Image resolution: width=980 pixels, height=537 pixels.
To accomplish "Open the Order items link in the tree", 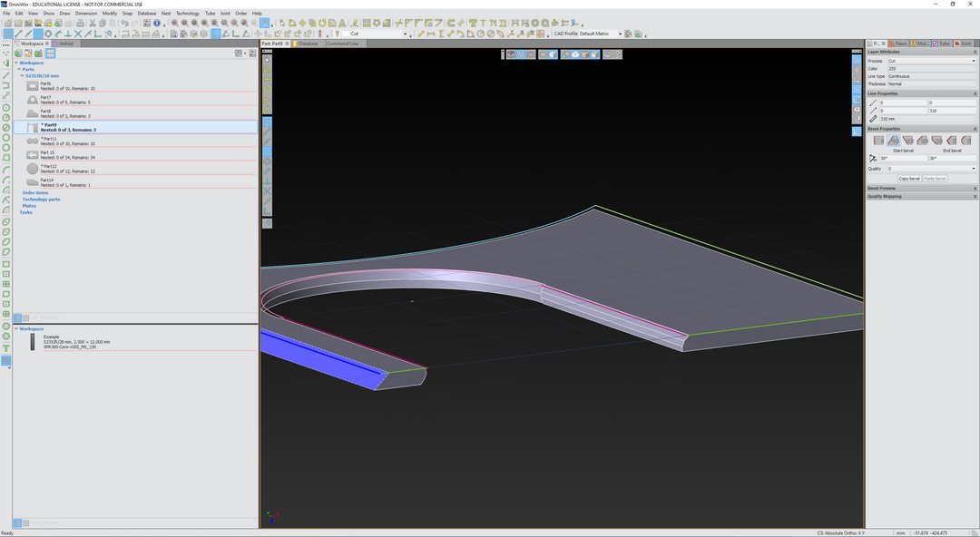I will pyautogui.click(x=35, y=192).
